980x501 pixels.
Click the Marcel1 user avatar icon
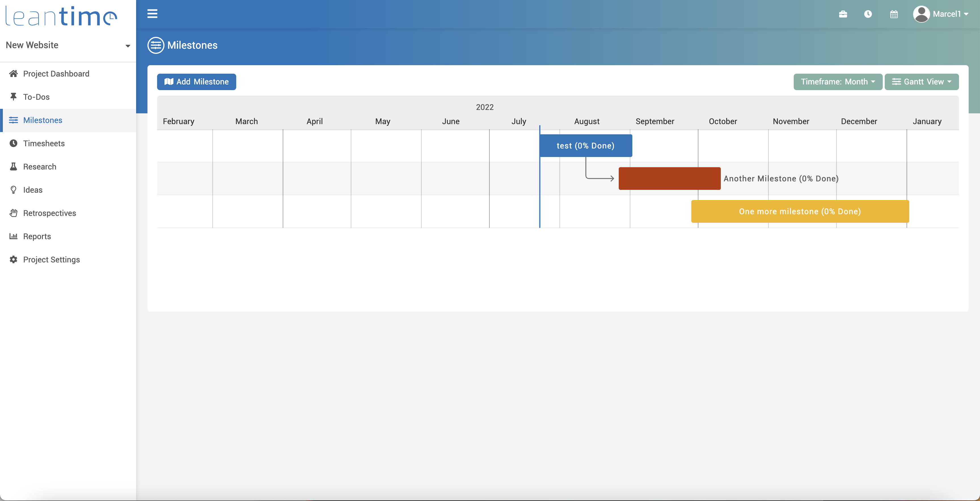tap(921, 14)
